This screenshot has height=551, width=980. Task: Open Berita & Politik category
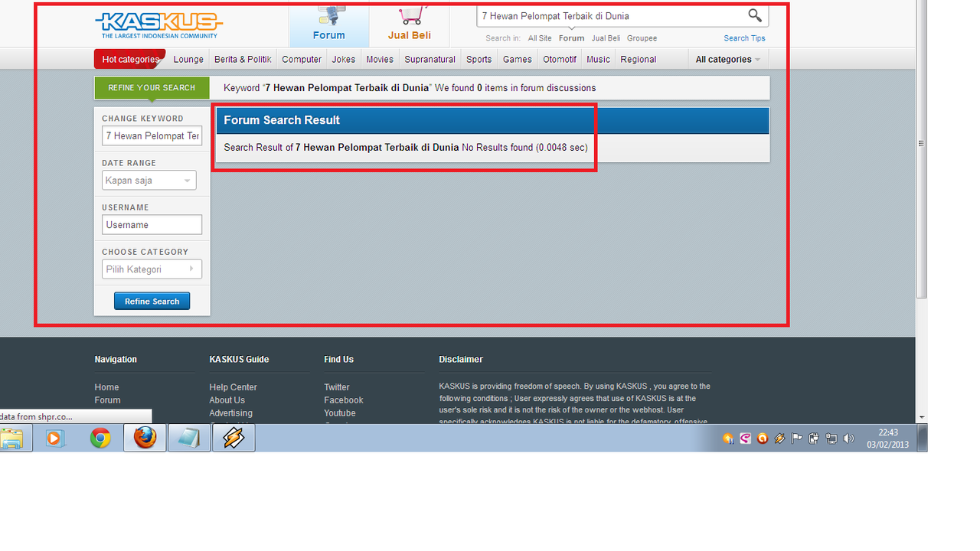click(x=243, y=59)
